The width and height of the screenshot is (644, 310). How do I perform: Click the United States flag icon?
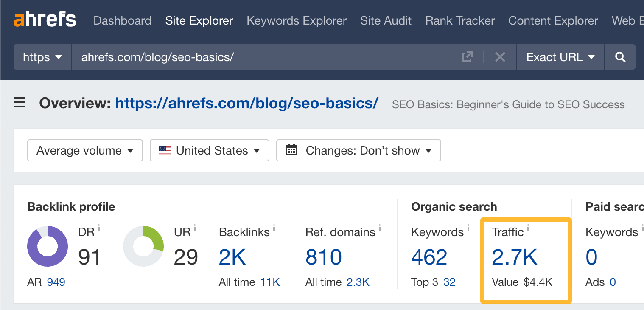(166, 150)
